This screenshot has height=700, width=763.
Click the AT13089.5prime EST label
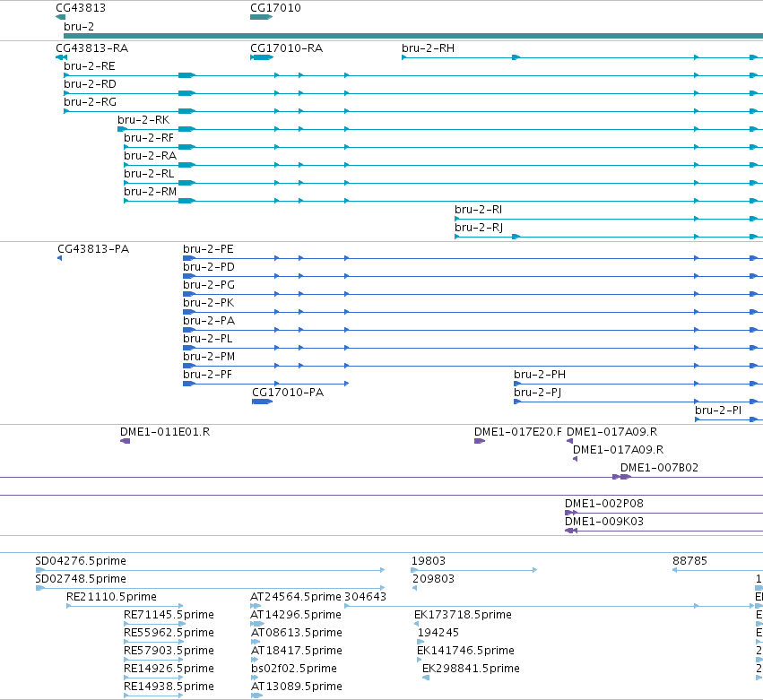[297, 687]
